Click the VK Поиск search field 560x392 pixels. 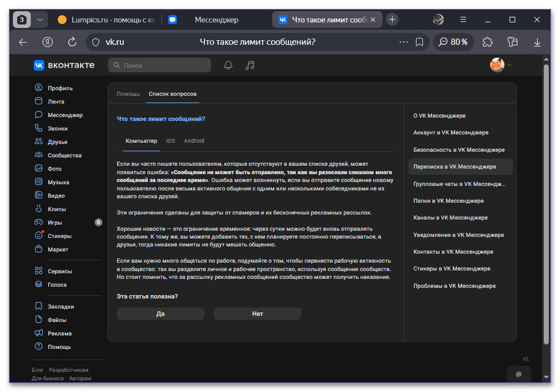tap(160, 66)
